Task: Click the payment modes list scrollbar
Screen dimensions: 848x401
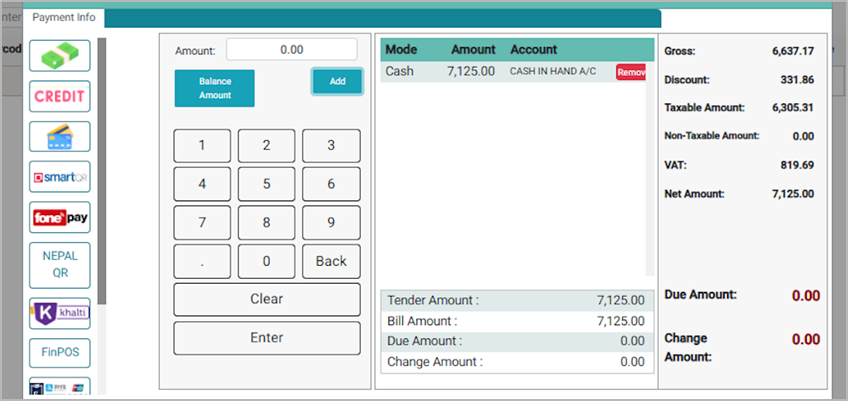Action: click(x=101, y=170)
